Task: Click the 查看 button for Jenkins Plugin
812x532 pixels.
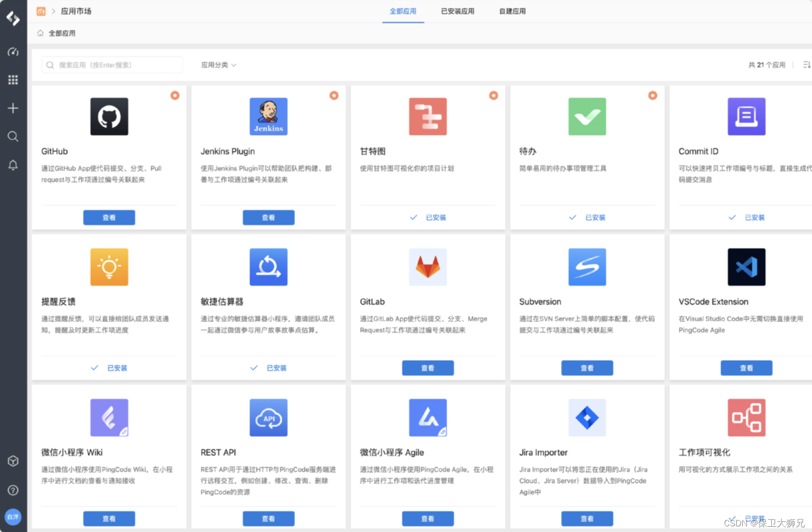Action: click(268, 218)
